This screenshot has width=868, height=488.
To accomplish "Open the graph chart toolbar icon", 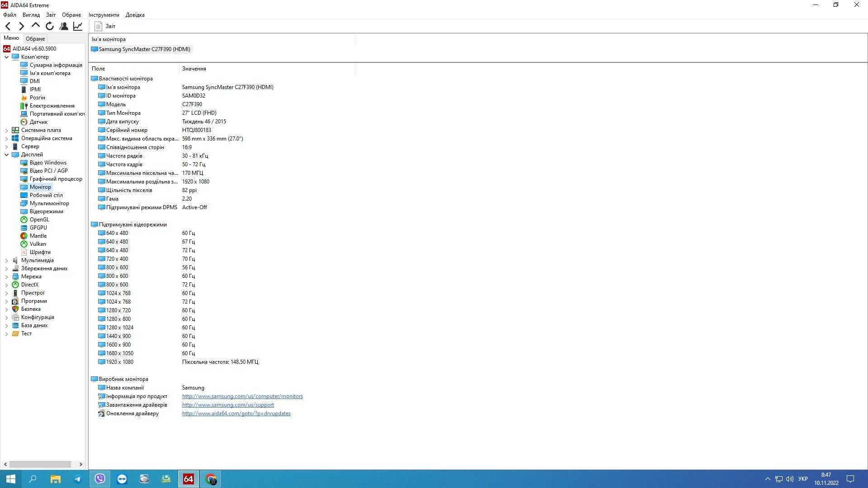I will 78,26.
